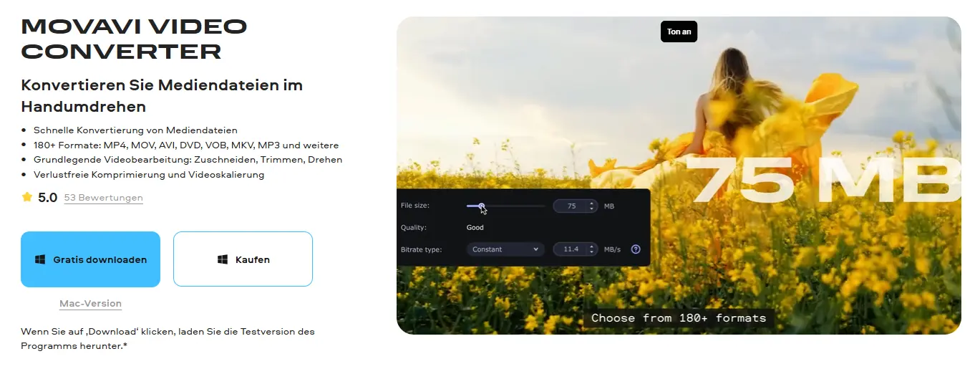Open the Constant bitrate type dropdown
The width and height of the screenshot is (980, 369).
(505, 249)
